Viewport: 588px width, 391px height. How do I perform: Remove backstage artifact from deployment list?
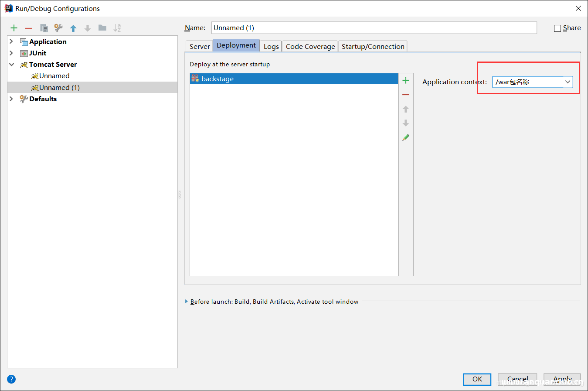[x=406, y=95]
